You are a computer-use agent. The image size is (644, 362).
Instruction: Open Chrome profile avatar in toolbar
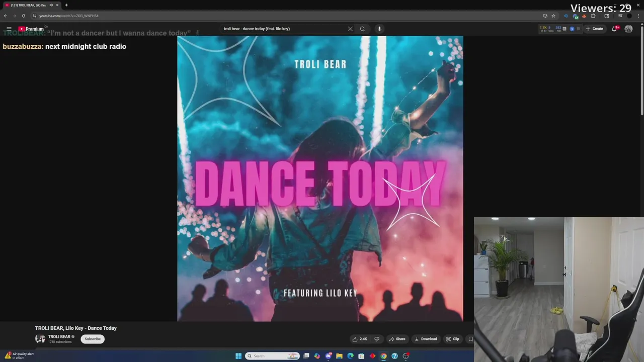tap(629, 16)
